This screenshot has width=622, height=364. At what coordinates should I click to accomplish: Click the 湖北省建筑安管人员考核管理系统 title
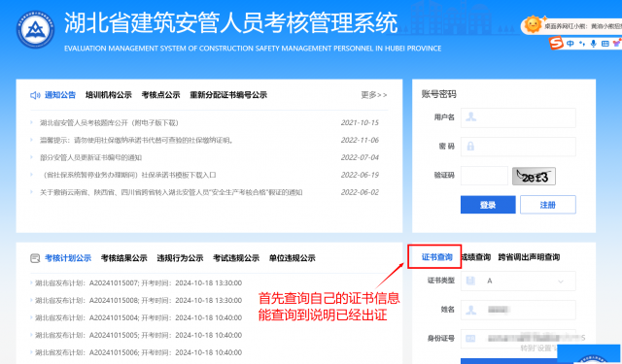click(231, 22)
